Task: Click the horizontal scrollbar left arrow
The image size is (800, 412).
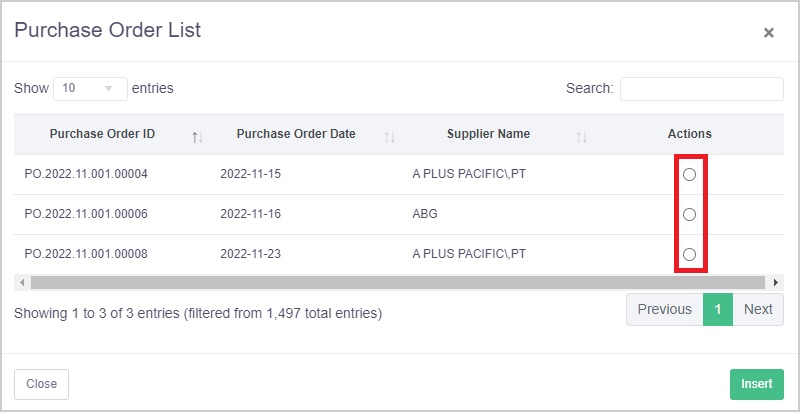Action: click(22, 282)
